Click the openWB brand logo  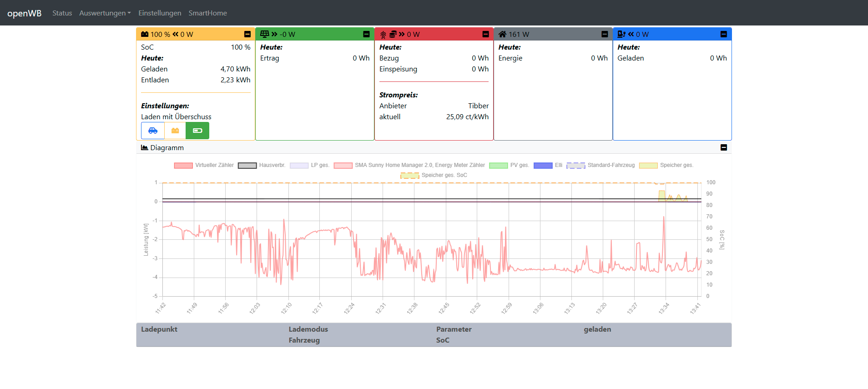tap(25, 13)
